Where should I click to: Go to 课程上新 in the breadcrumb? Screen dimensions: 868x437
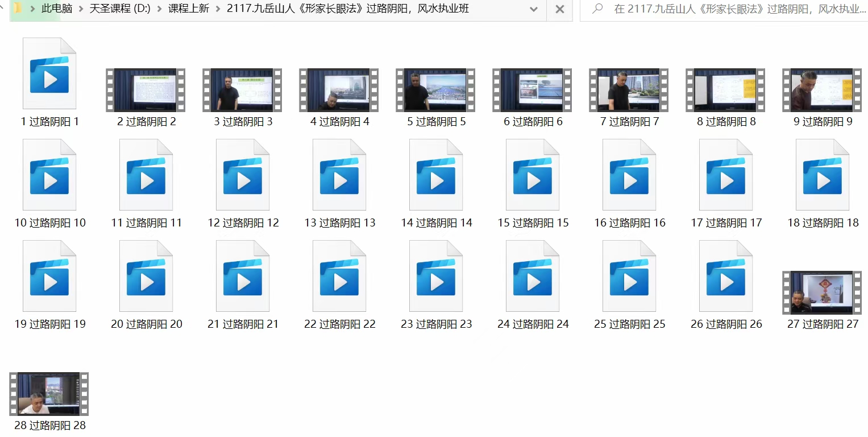click(x=189, y=9)
